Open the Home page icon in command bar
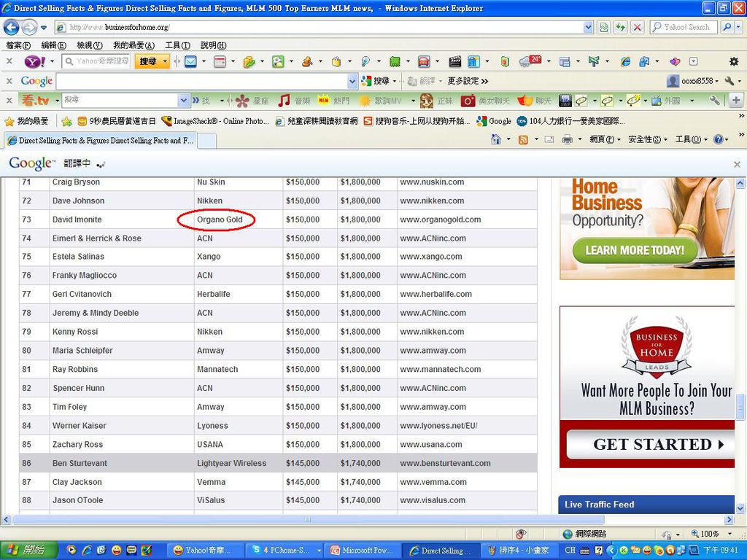The width and height of the screenshot is (747, 560). point(496,139)
